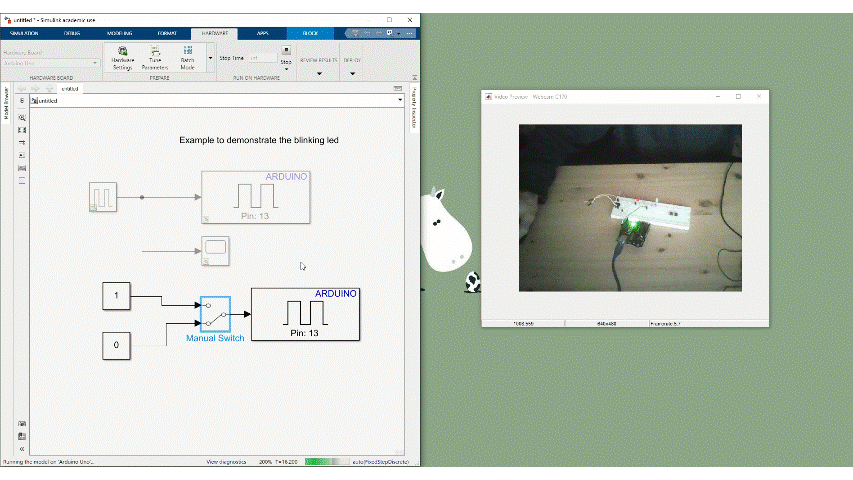The height and width of the screenshot is (480, 853).
Task: Switch to the Apps ribbon tab
Action: click(x=263, y=33)
